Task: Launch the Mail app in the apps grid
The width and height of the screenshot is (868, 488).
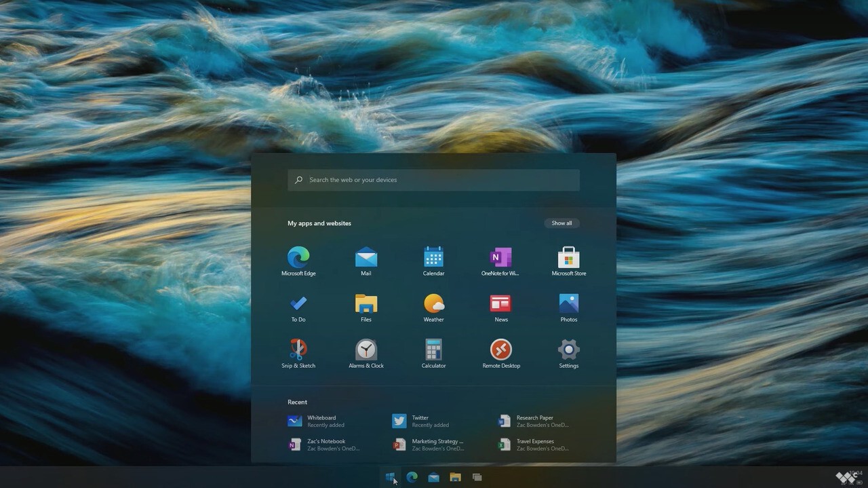Action: [x=366, y=261]
